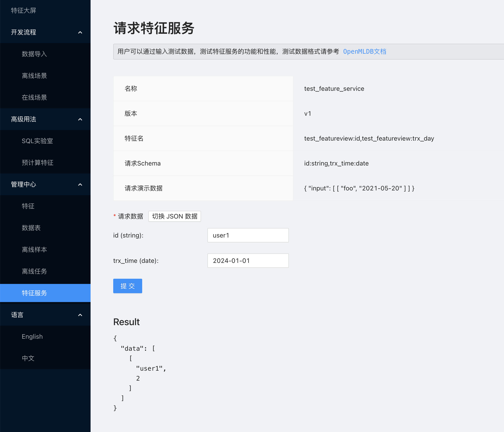Click the 离线样本 sidebar icon
This screenshot has height=432, width=504.
[34, 250]
